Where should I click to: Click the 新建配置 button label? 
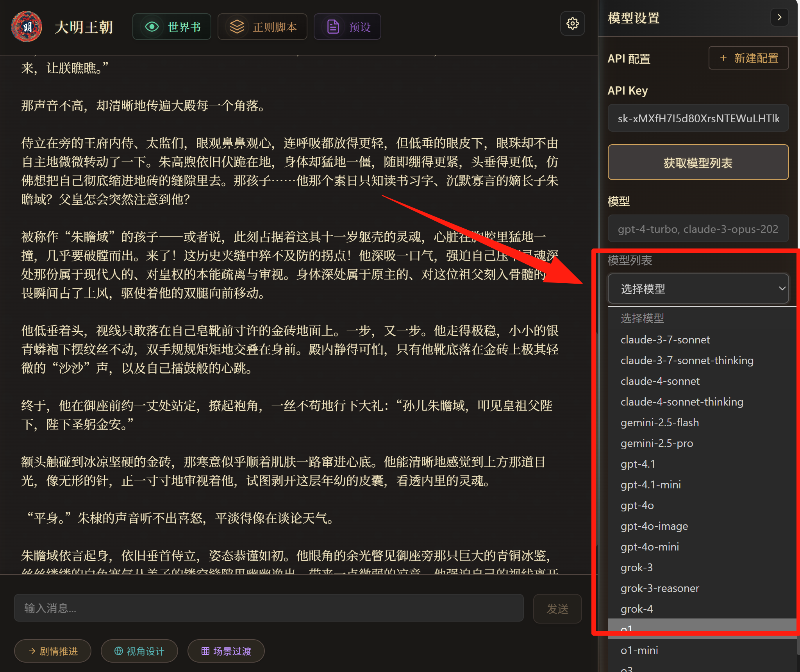756,58
